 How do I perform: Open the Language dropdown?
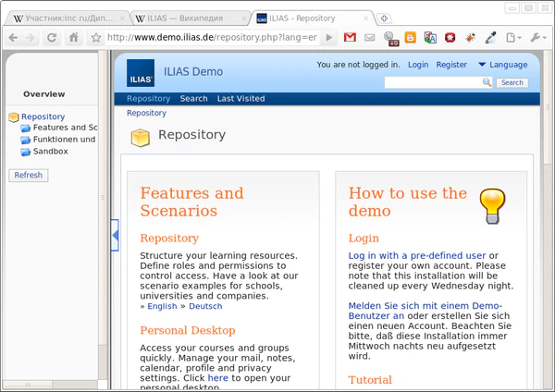pyautogui.click(x=502, y=65)
